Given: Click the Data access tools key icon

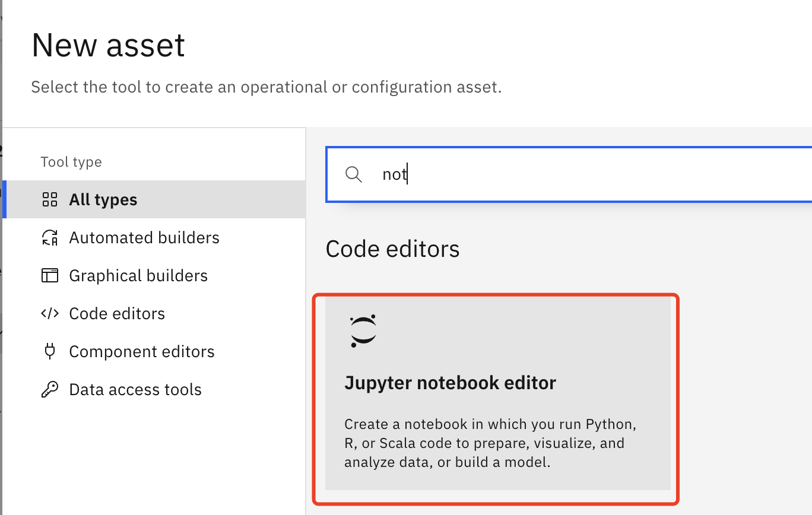Looking at the screenshot, I should tap(50, 389).
